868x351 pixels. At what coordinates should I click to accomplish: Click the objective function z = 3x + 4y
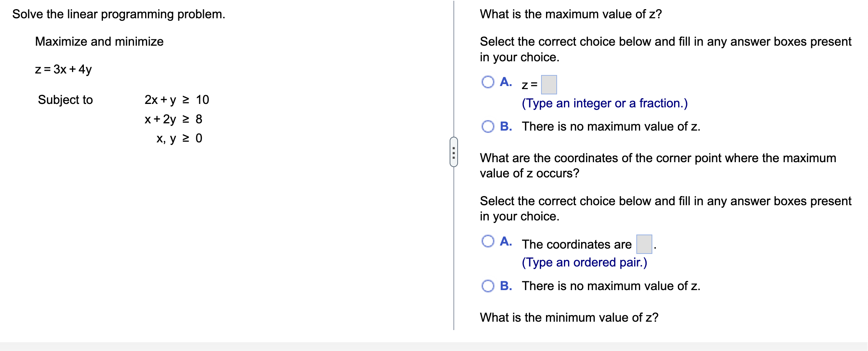(63, 69)
